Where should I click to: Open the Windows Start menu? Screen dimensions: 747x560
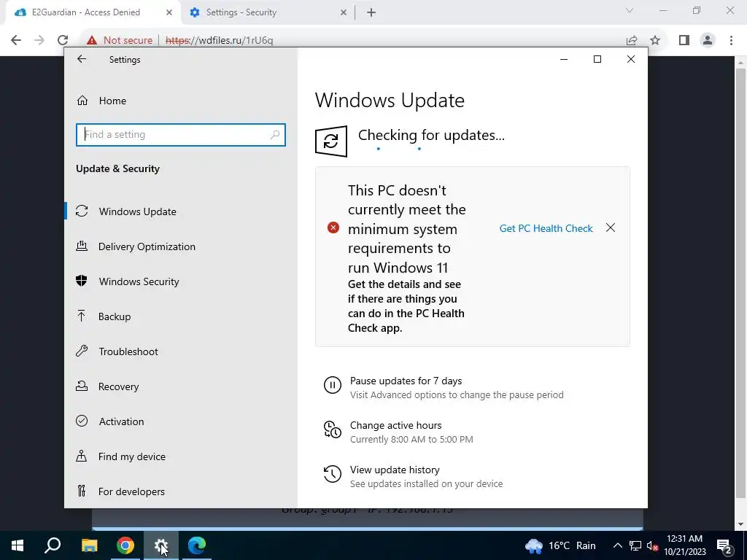[18, 545]
